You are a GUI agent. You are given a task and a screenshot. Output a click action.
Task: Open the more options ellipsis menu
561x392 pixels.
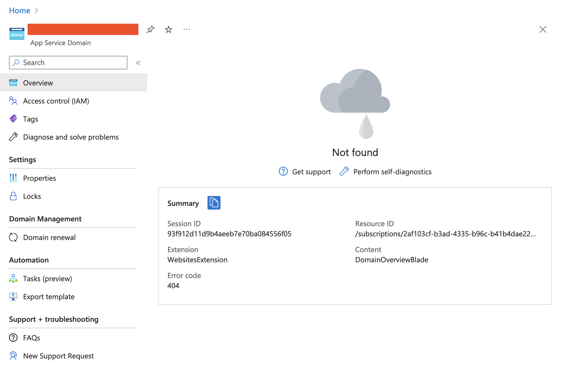187,29
